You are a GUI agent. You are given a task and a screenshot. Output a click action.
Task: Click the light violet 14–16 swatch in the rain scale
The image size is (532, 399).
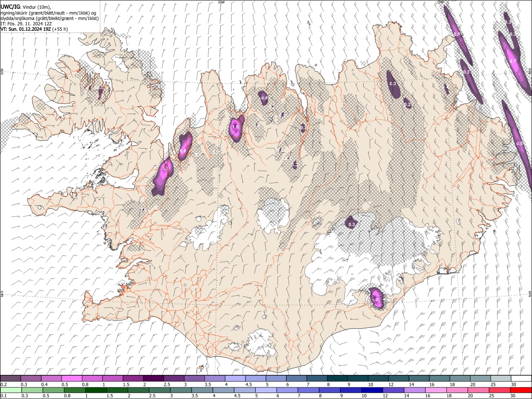[414, 390]
